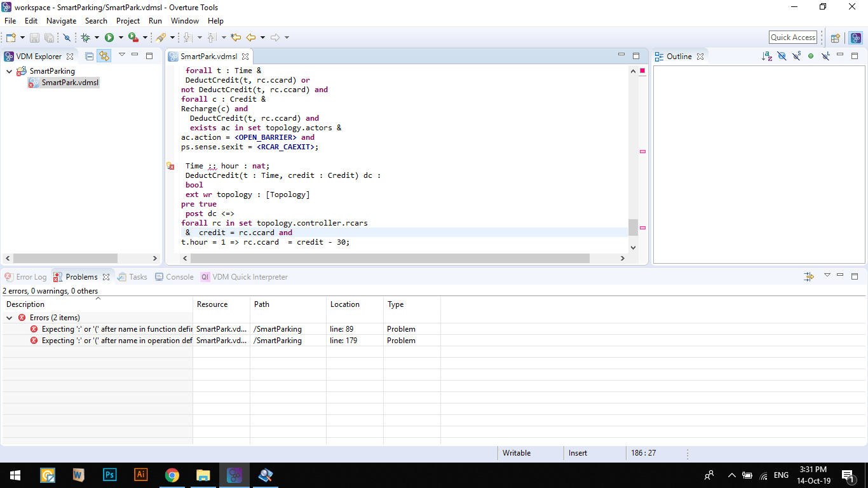Close the SmartPark.vdmsl editor tab
Screen dimensions: 868x488
click(x=245, y=57)
